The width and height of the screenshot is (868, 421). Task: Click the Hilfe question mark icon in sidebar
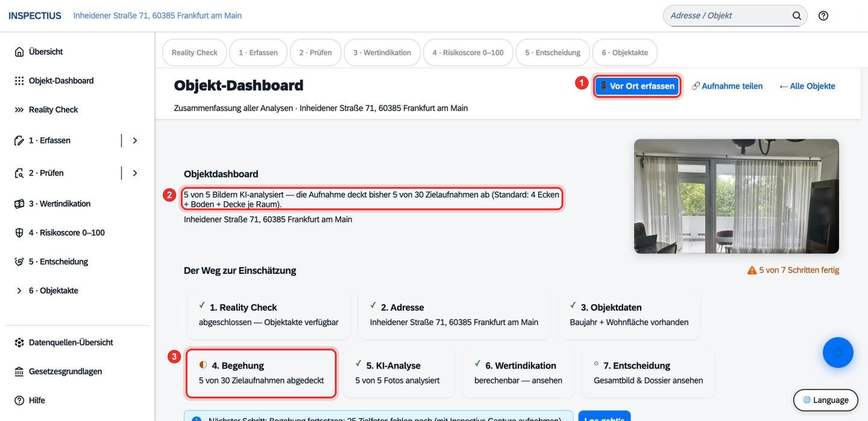pyautogui.click(x=19, y=400)
